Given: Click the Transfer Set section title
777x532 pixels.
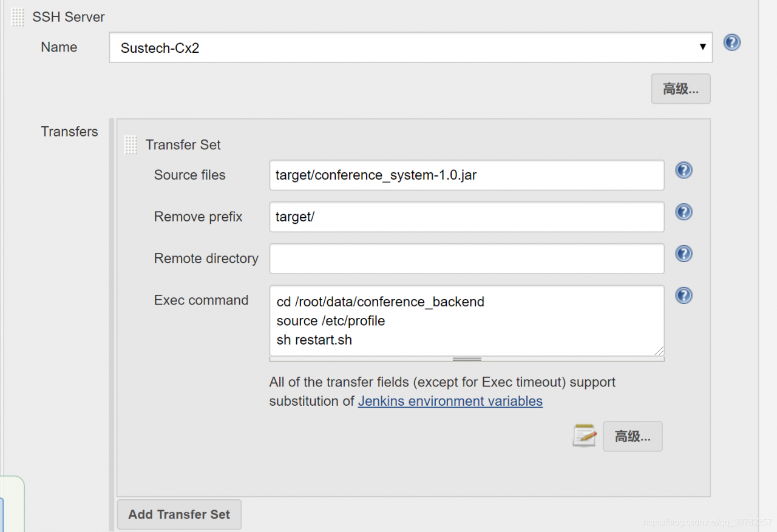Looking at the screenshot, I should (183, 145).
